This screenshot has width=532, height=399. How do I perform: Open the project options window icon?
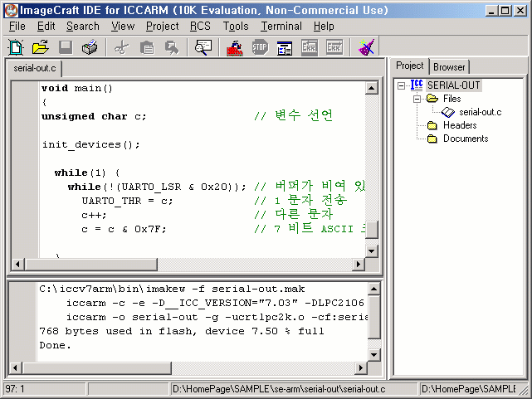(x=285, y=48)
